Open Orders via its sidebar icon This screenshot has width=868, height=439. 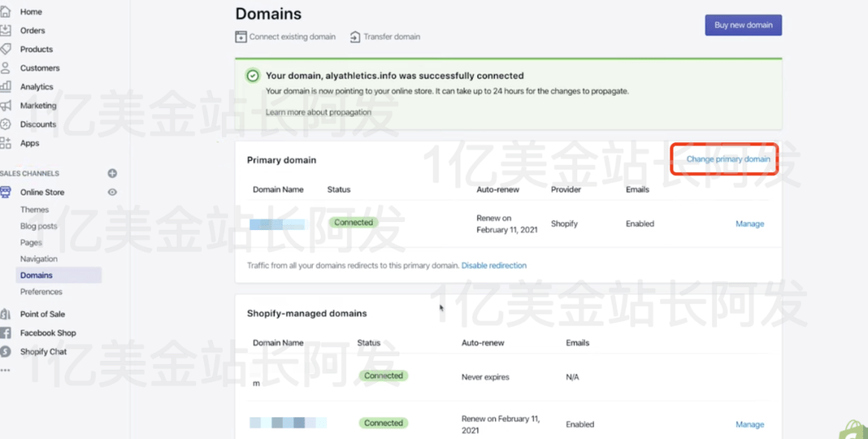(x=5, y=31)
